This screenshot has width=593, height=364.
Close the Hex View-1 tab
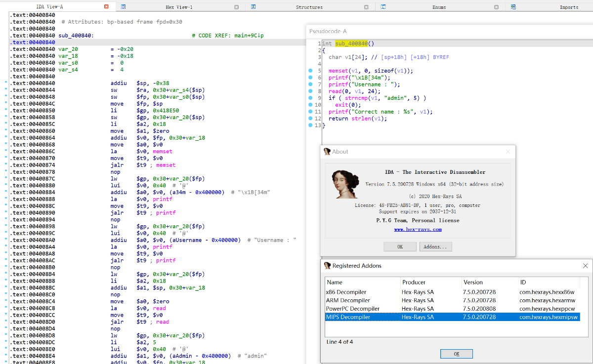pos(236,7)
